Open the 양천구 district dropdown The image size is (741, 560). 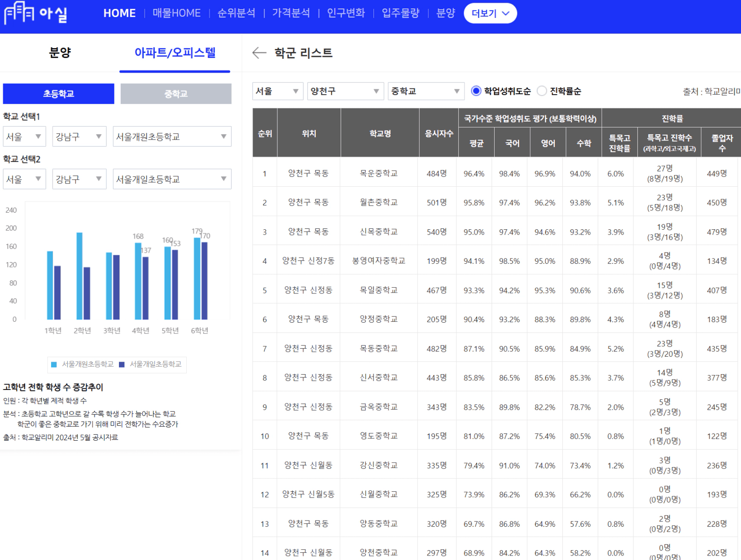(345, 91)
